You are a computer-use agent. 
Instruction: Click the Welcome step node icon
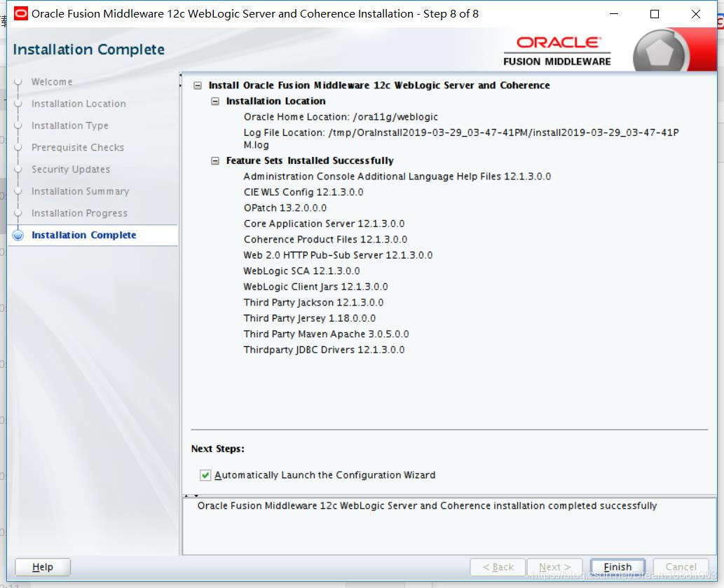click(x=18, y=82)
